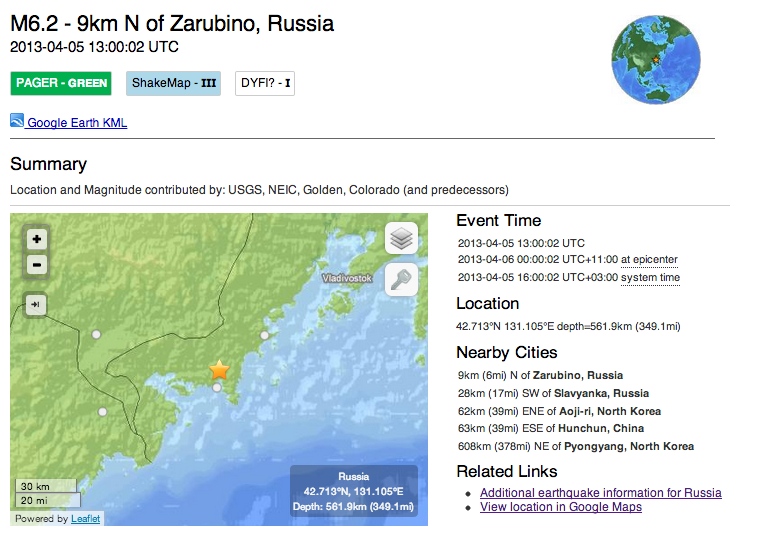Zoom in on the map
The height and width of the screenshot is (549, 759).
pyautogui.click(x=37, y=240)
